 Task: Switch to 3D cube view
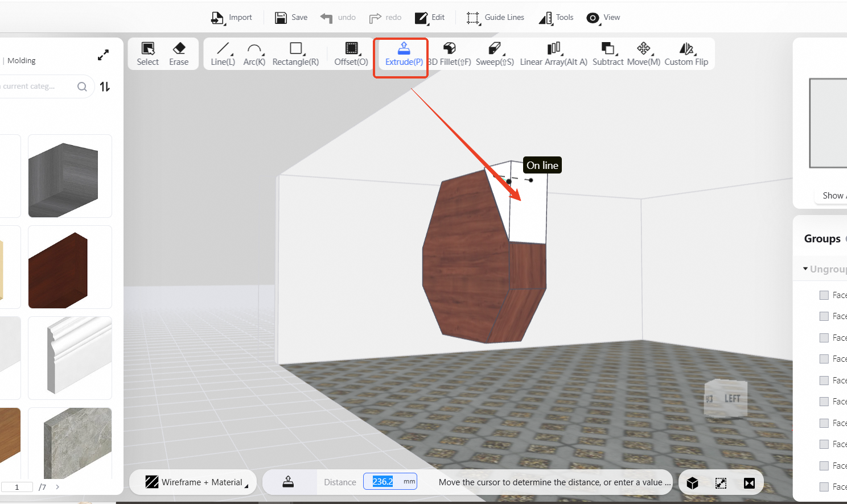[692, 483]
